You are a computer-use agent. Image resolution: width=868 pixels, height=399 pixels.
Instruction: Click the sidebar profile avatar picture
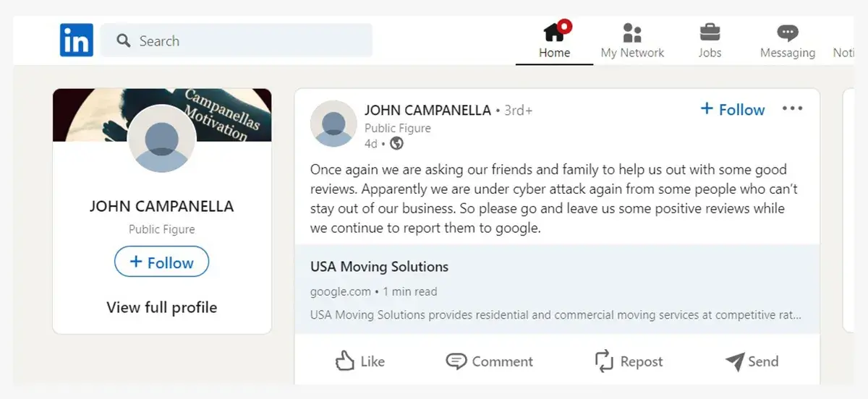point(161,139)
